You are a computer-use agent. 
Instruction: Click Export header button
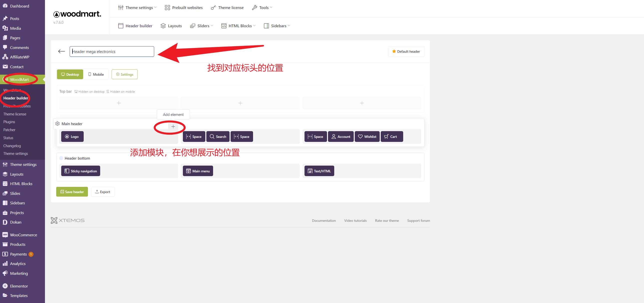click(102, 192)
